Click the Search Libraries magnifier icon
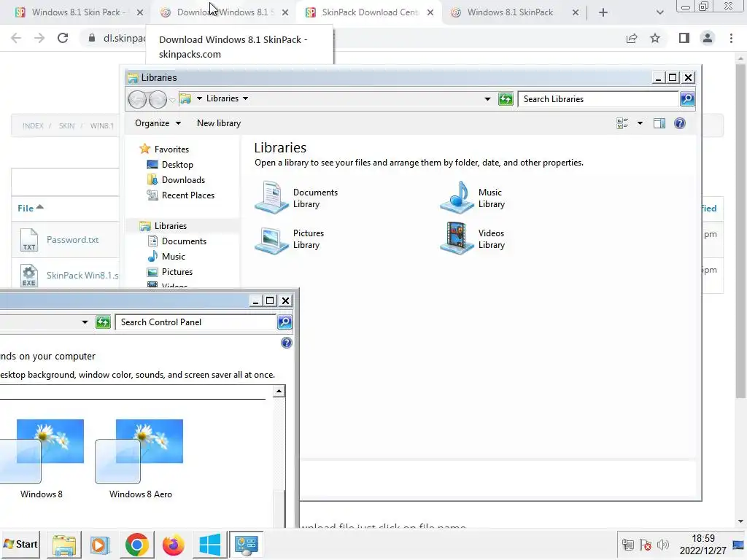This screenshot has height=560, width=747. [x=687, y=99]
